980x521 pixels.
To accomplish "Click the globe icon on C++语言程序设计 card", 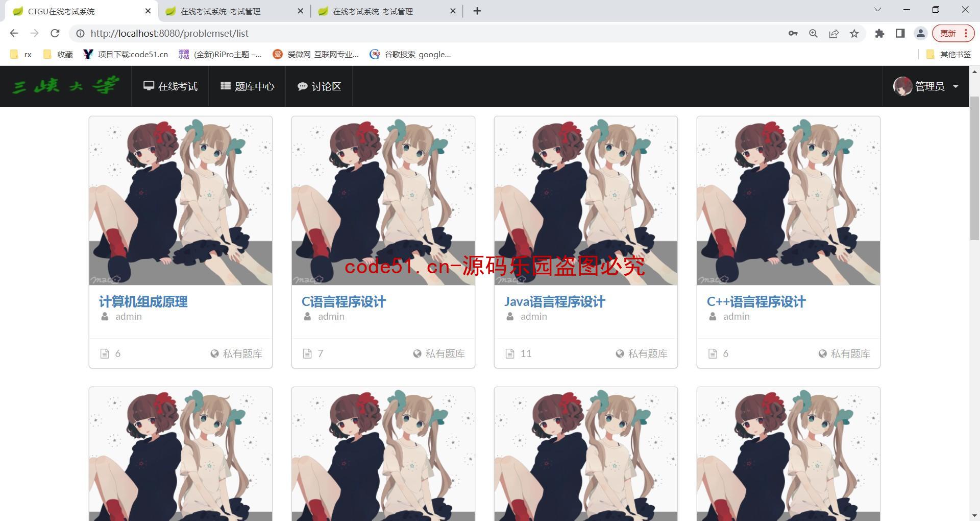I will (822, 353).
